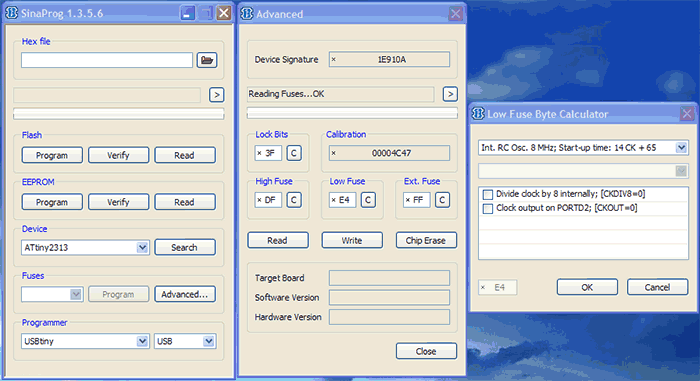Click calculator result field E4
Screen dimensions: 700x381
[498, 288]
